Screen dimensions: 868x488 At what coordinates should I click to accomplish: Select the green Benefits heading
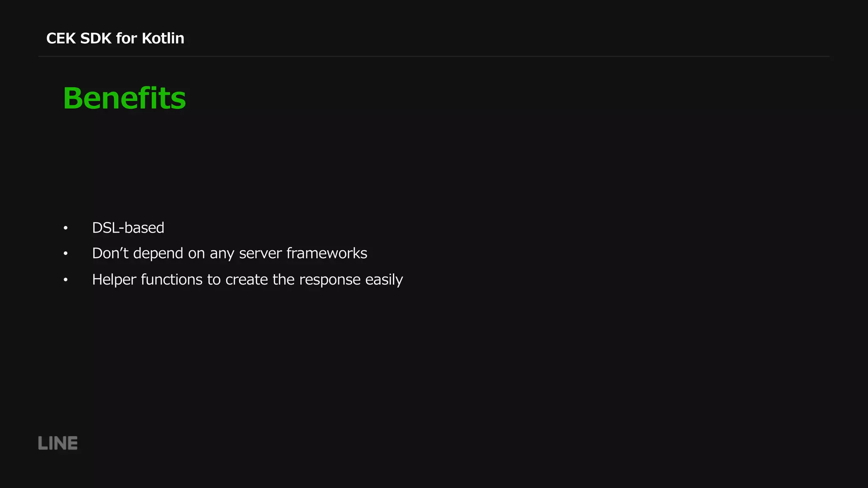coord(124,98)
